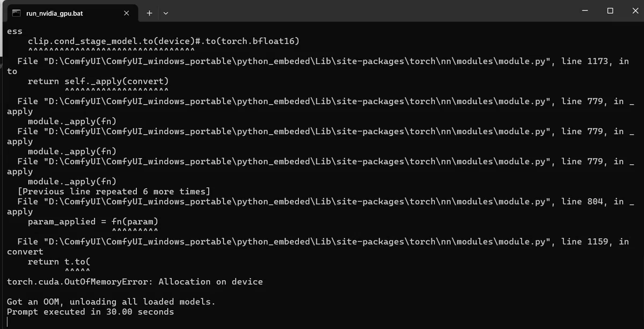Click the terminal icon on run_nvidia_gpu.bat tab
Viewport: 644px width, 329px height.
point(17,13)
